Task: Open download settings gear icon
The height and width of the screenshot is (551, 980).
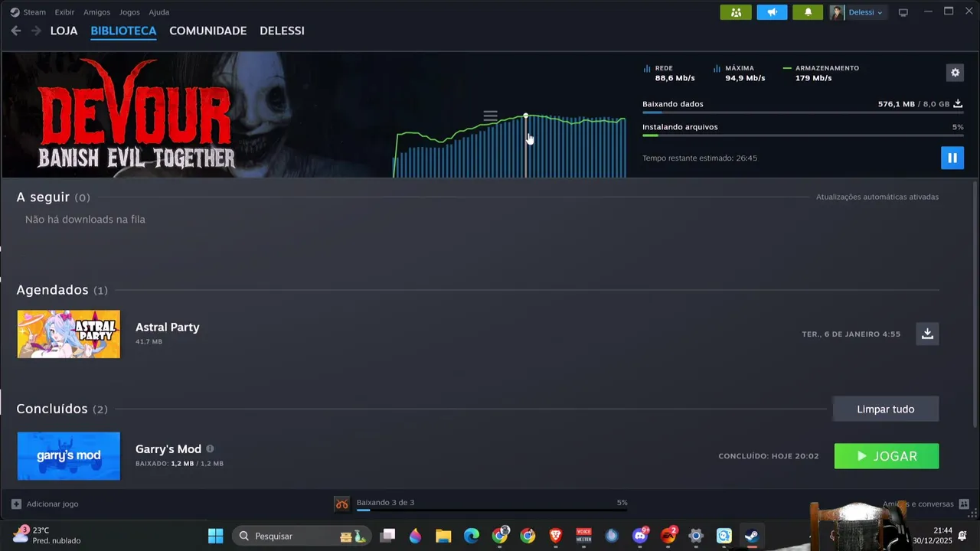Action: (x=955, y=73)
